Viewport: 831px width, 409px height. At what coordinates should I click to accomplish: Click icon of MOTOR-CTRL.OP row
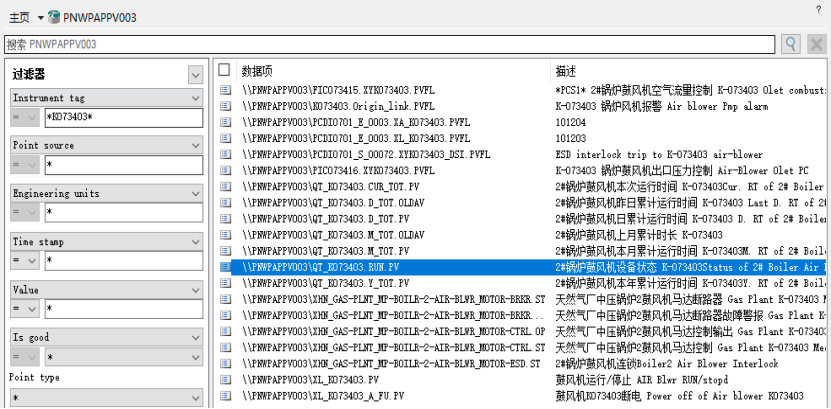click(226, 331)
